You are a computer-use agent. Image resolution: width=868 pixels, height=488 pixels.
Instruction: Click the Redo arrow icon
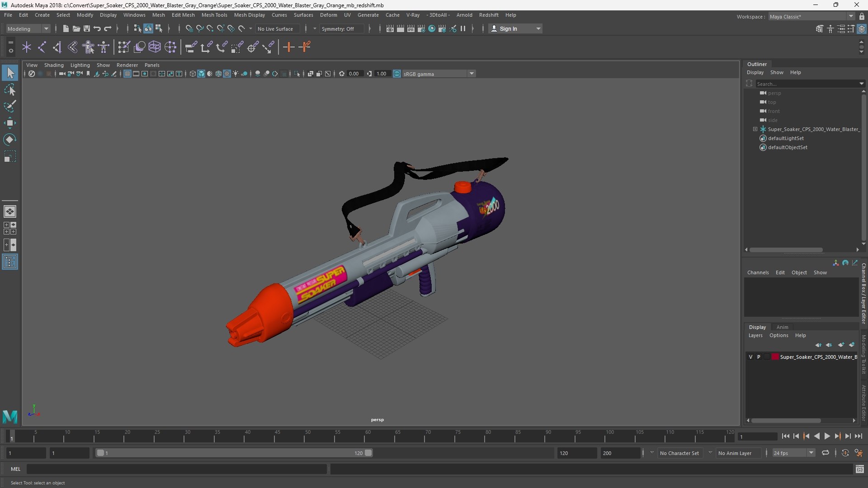tap(108, 28)
